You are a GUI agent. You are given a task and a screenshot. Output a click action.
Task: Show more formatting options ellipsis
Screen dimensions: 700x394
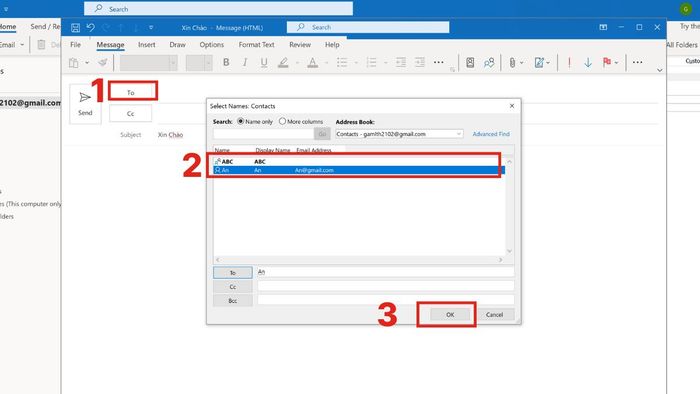tap(439, 62)
